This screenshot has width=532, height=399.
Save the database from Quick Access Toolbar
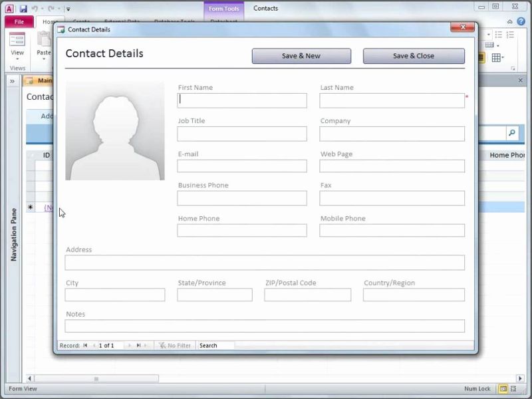[24, 8]
